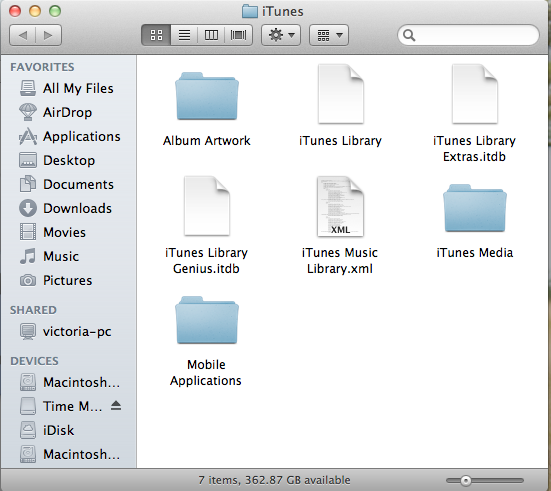Select the iTunes Library Genius.itdb file icon

click(207, 206)
